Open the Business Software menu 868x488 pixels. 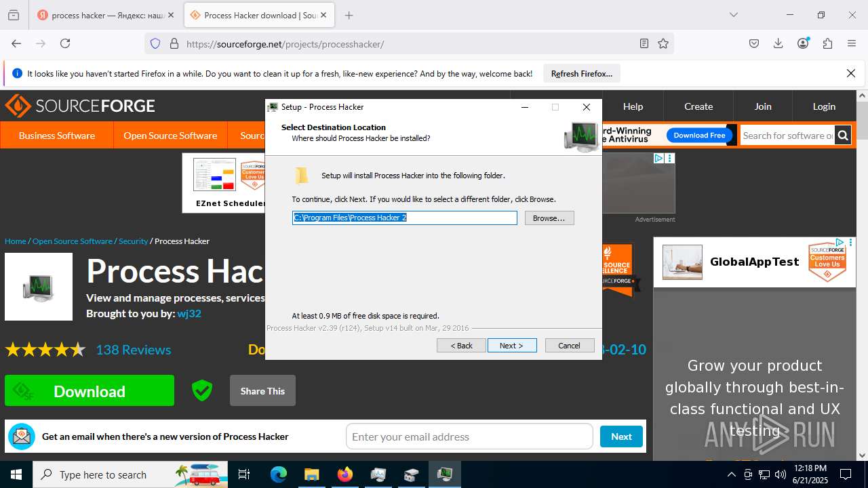click(57, 136)
